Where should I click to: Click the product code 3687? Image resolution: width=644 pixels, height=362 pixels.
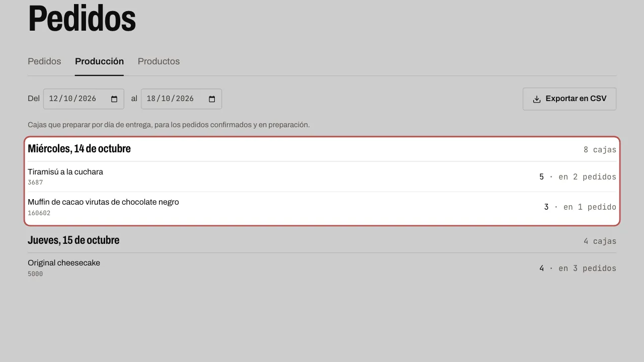(x=35, y=183)
